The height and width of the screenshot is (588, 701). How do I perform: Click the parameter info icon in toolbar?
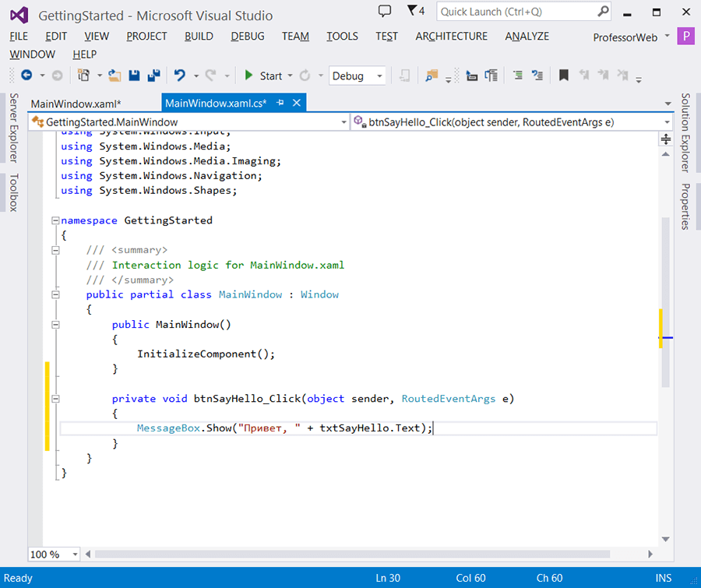point(491,76)
